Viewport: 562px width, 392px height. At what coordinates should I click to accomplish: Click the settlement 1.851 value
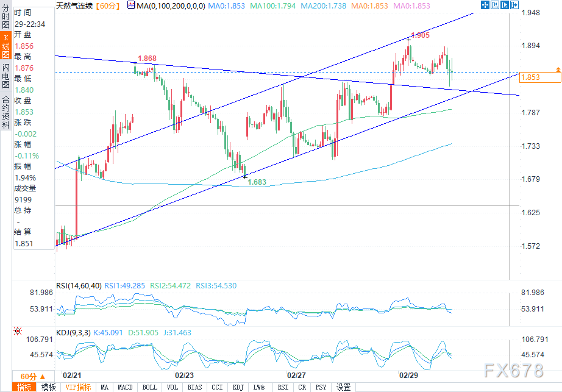24,244
